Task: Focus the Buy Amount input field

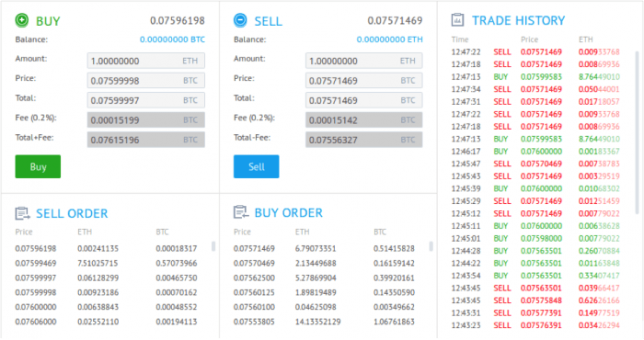Action: [x=145, y=61]
